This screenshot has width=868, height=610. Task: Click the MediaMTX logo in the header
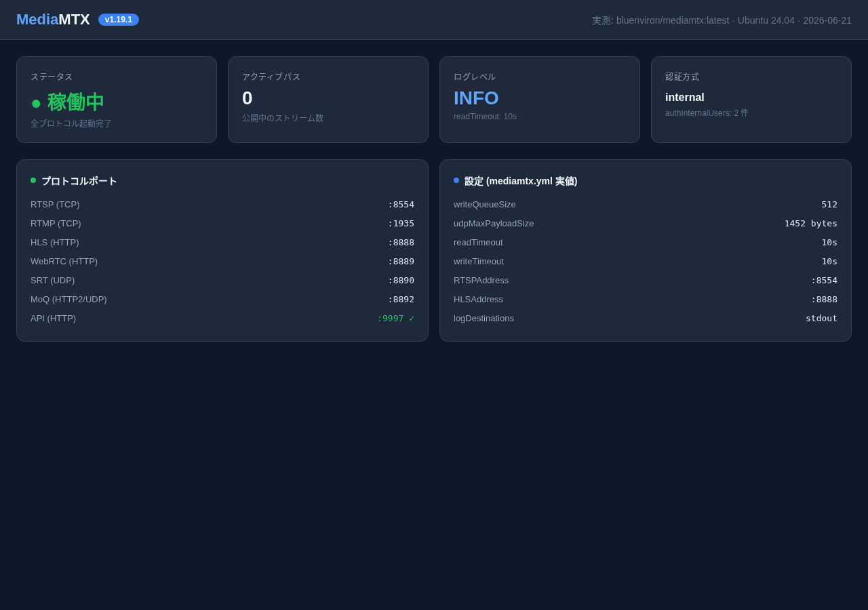(x=53, y=20)
